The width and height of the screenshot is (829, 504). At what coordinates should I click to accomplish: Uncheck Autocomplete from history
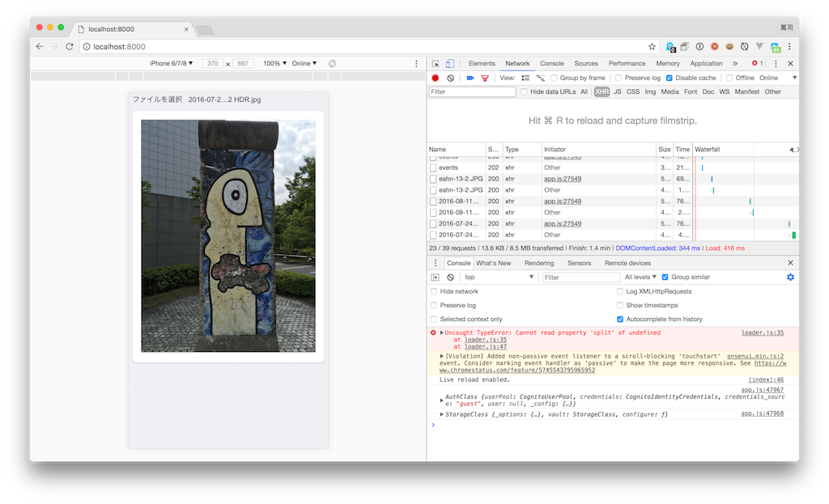(619, 319)
